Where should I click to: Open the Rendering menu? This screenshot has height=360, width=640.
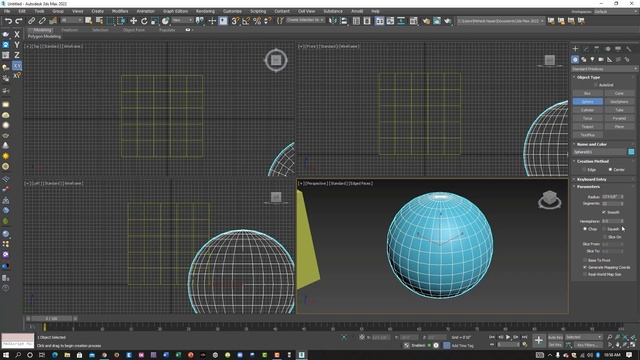(205, 11)
